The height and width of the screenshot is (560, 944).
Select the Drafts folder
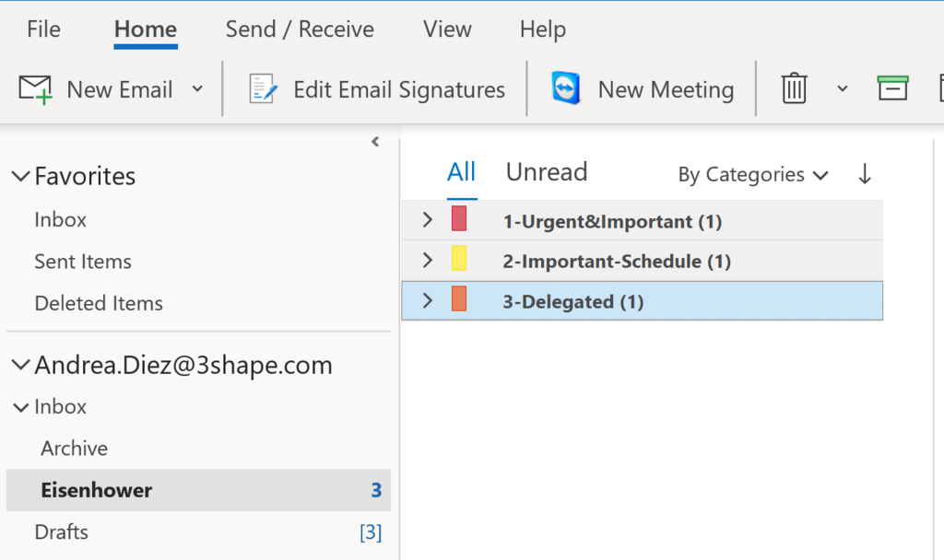tap(61, 532)
